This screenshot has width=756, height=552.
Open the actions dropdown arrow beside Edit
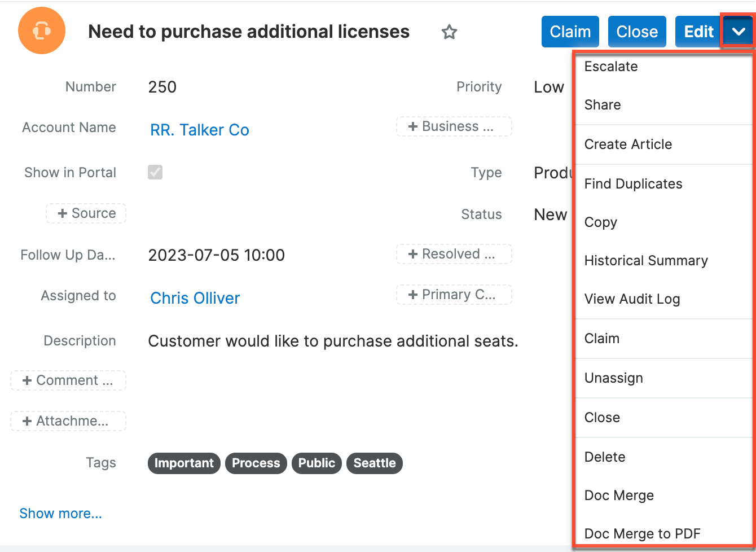737,32
